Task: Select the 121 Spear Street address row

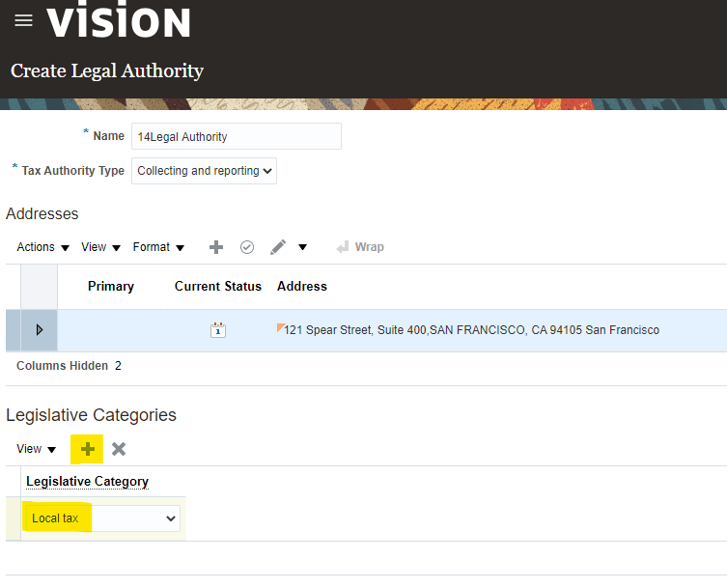Action: click(x=471, y=330)
